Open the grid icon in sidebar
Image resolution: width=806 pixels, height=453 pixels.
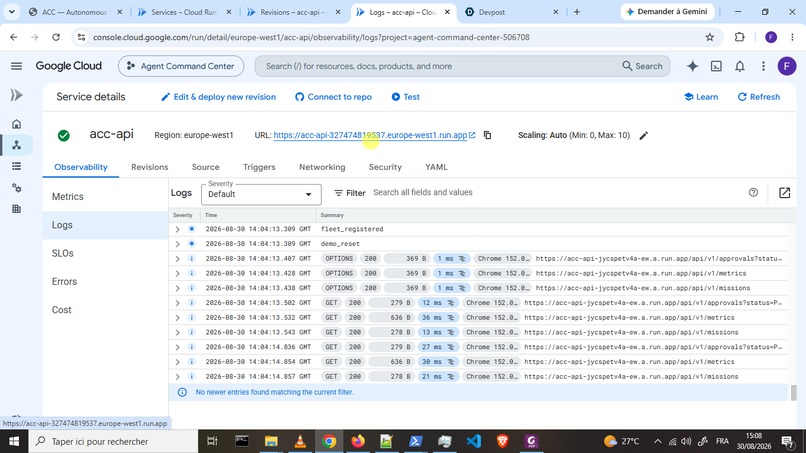pos(16,209)
